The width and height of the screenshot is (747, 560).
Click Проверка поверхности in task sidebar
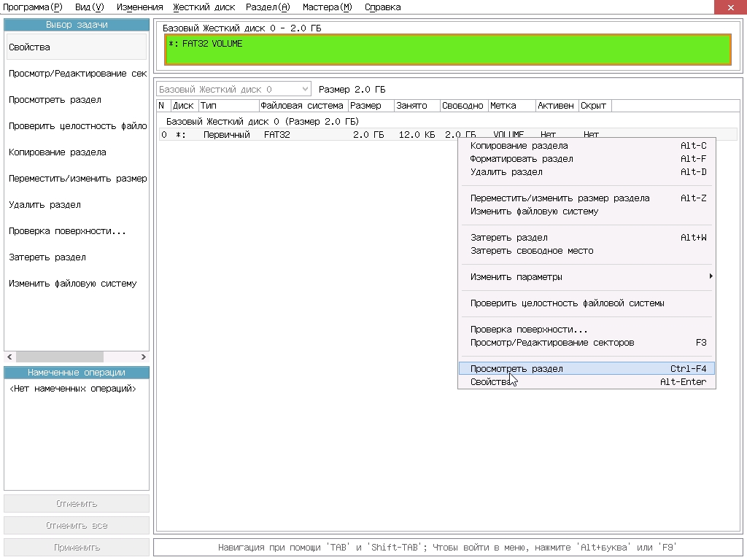click(67, 231)
